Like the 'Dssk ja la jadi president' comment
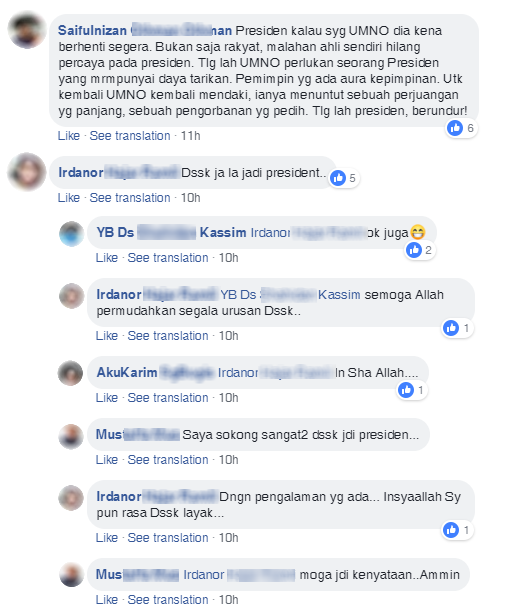 pyautogui.click(x=69, y=198)
